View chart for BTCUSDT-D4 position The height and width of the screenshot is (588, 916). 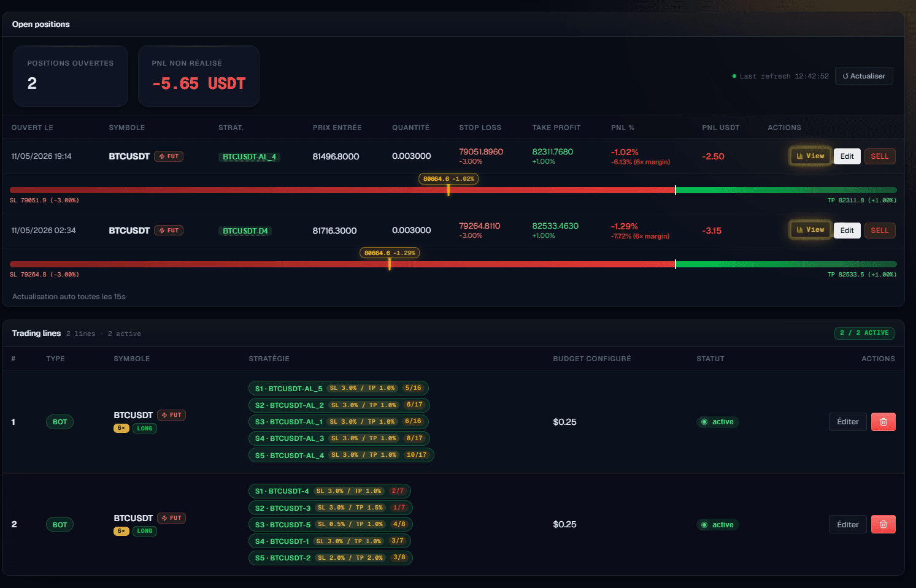810,230
